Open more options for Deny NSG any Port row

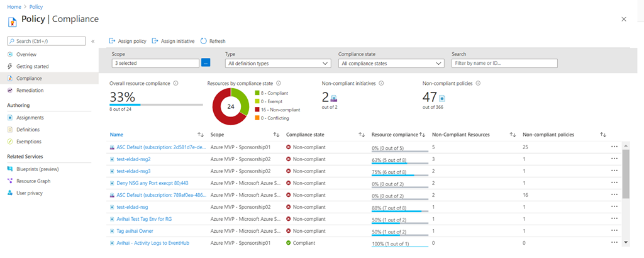(x=614, y=183)
